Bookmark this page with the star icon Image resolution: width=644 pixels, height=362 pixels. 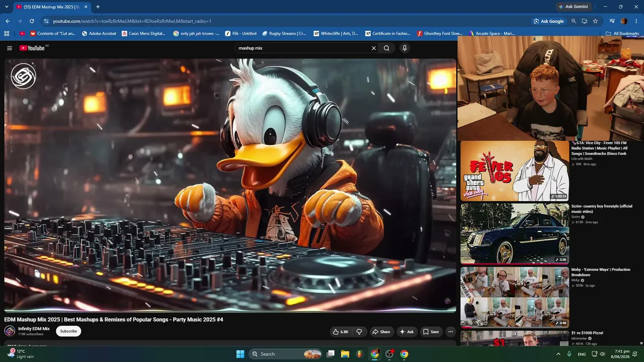[x=595, y=21]
